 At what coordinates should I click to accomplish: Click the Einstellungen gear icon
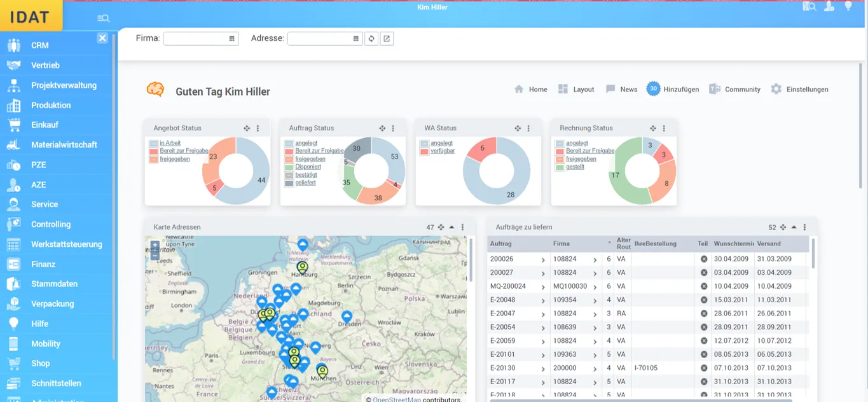click(776, 90)
